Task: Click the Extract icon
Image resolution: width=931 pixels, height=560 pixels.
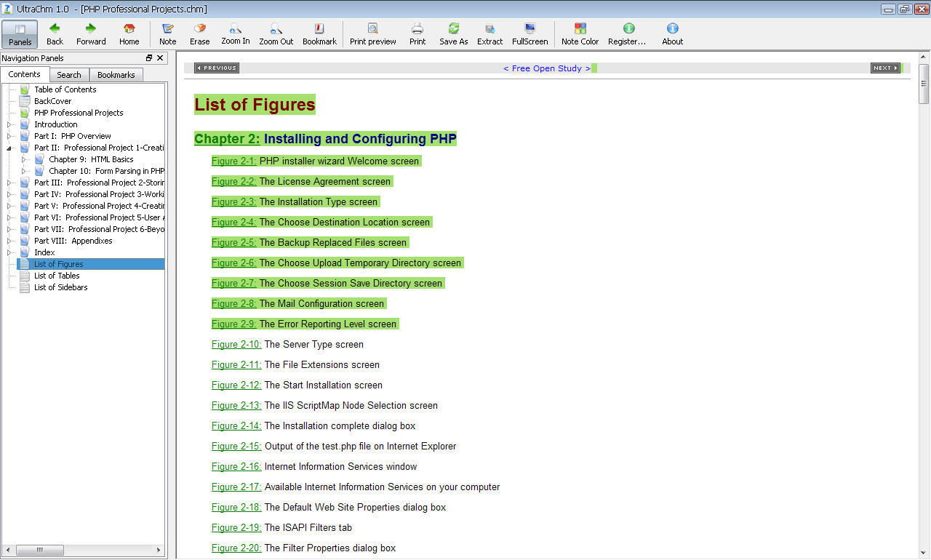Action: point(490,29)
